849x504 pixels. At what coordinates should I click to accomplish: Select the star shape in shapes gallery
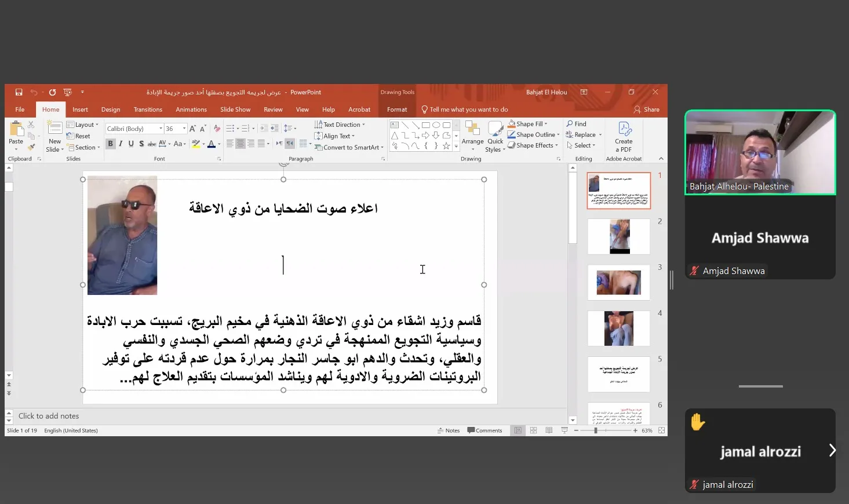coord(446,146)
